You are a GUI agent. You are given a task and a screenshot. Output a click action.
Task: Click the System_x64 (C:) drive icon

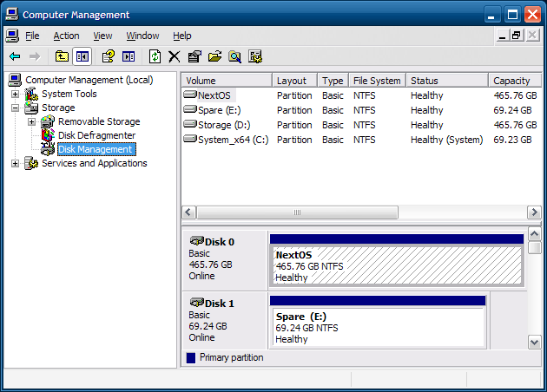click(190, 139)
